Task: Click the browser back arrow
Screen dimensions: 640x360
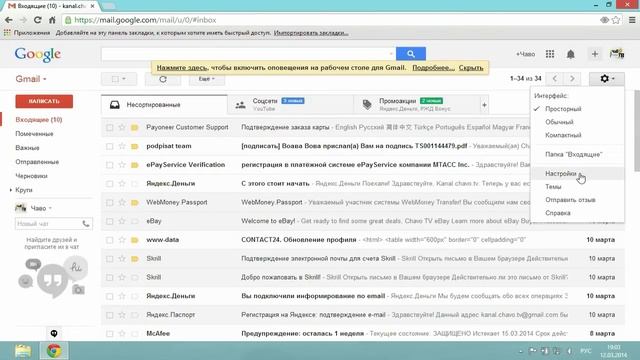Action: 9,20
